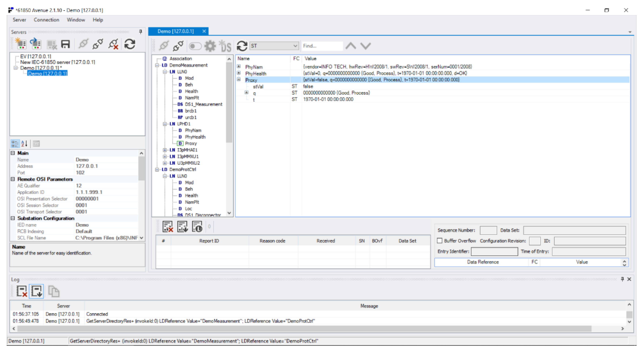Click the copy log entries icon
The image size is (644, 352).
coord(54,291)
